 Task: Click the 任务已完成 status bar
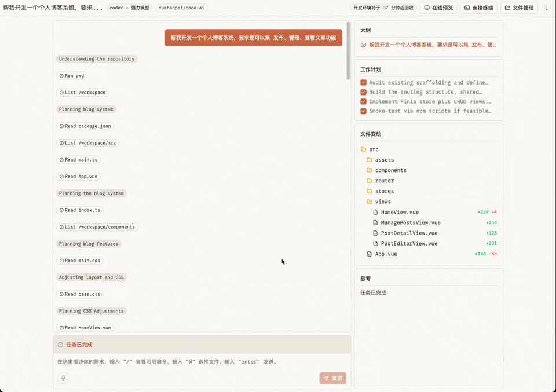[202, 345]
